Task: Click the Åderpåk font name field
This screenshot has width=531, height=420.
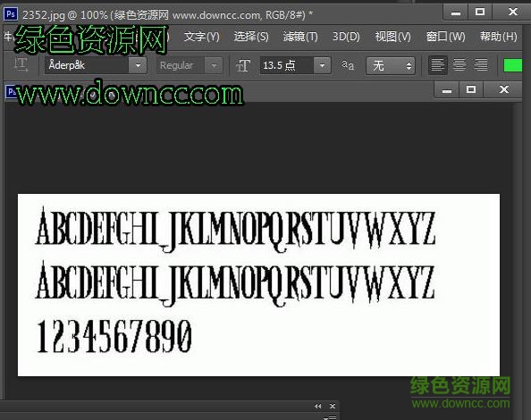Action: point(87,65)
